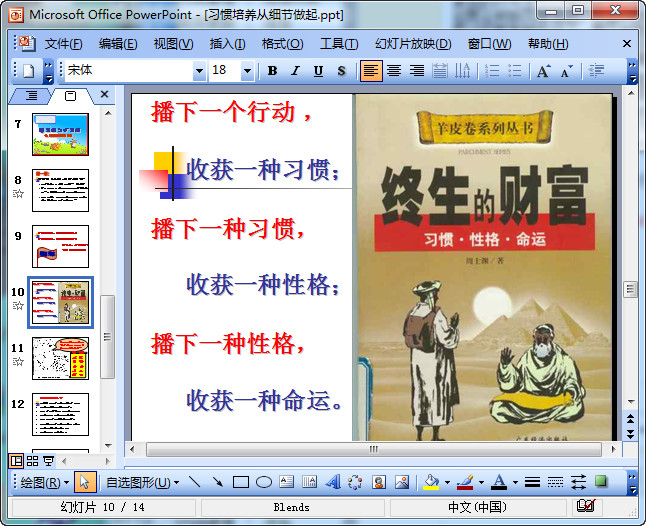
Task: Insert clip art
Action: coord(379,482)
